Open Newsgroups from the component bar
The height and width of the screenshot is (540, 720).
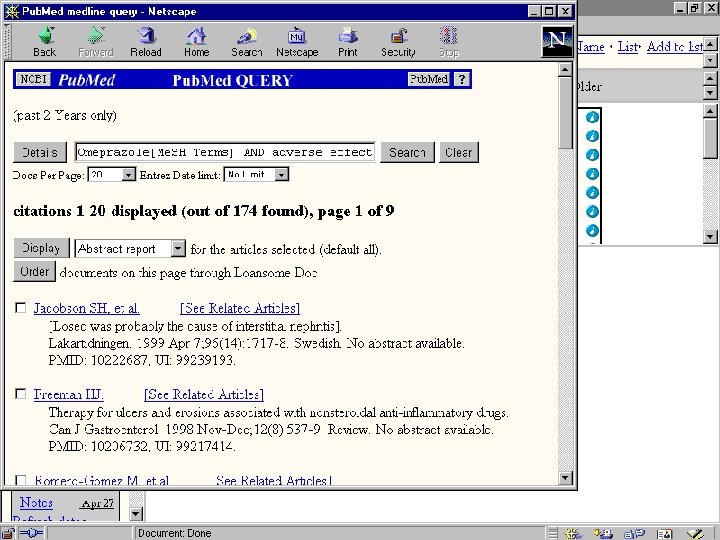tap(634, 533)
